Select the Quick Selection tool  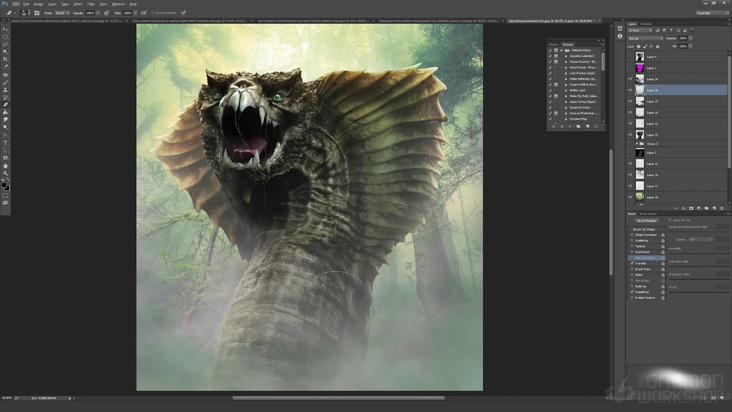pyautogui.click(x=6, y=52)
